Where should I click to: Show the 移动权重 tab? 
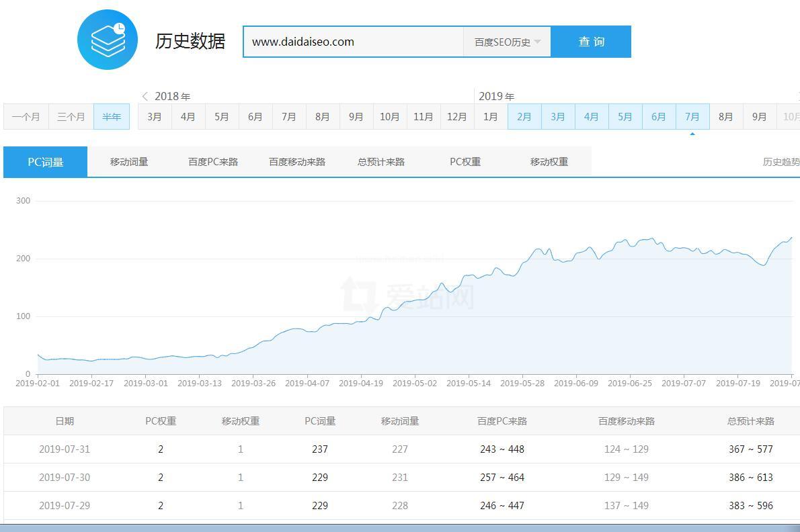pyautogui.click(x=549, y=162)
